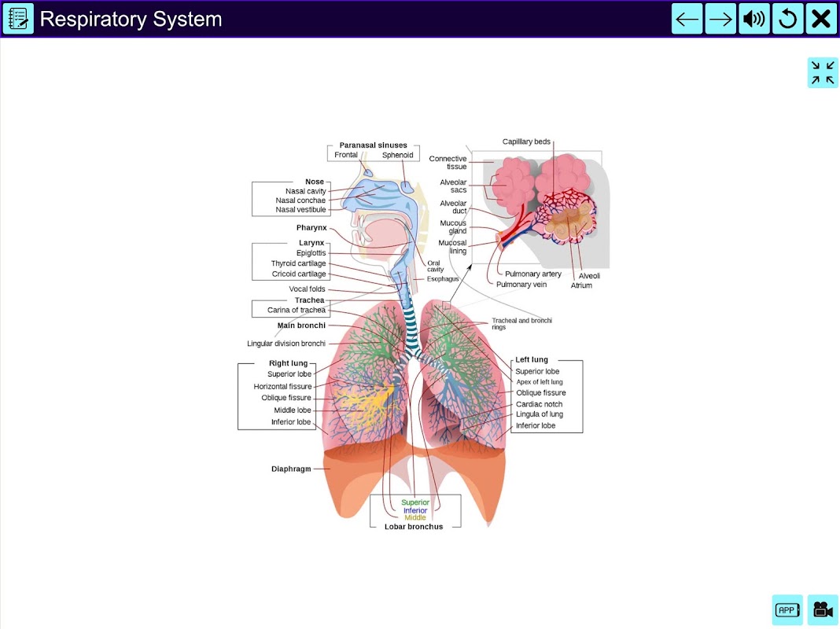The image size is (840, 629).
Task: Click the 'Oral cavity' label
Action: 435,266
